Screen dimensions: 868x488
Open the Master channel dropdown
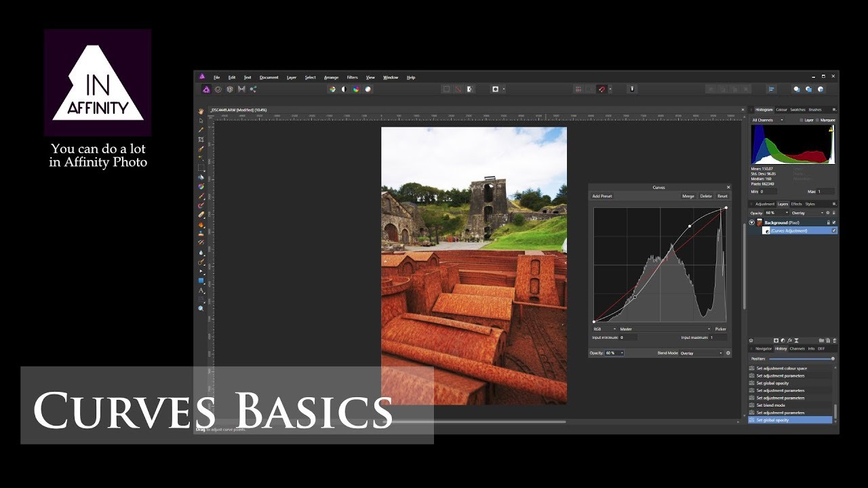point(665,329)
